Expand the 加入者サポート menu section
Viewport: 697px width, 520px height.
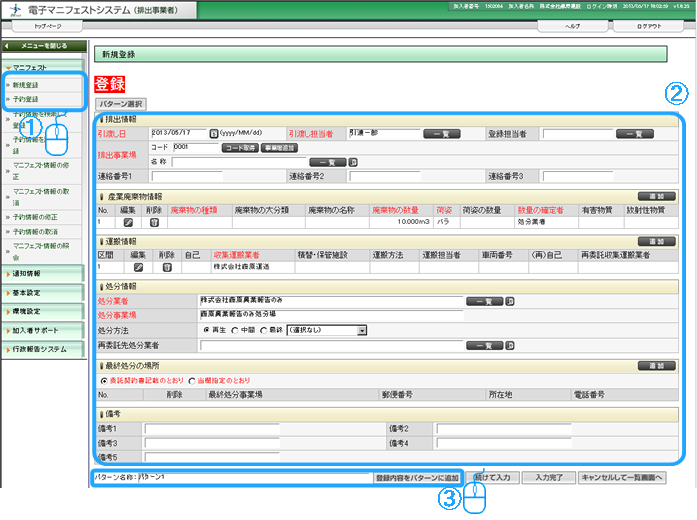point(43,331)
